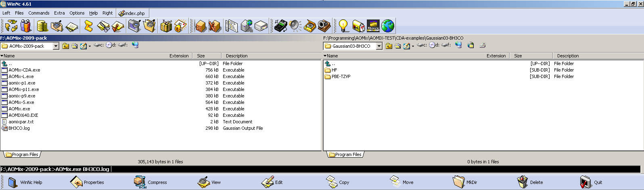Click the stacked coins toolbar icon
The height and width of the screenshot is (190, 644).
tap(42, 26)
